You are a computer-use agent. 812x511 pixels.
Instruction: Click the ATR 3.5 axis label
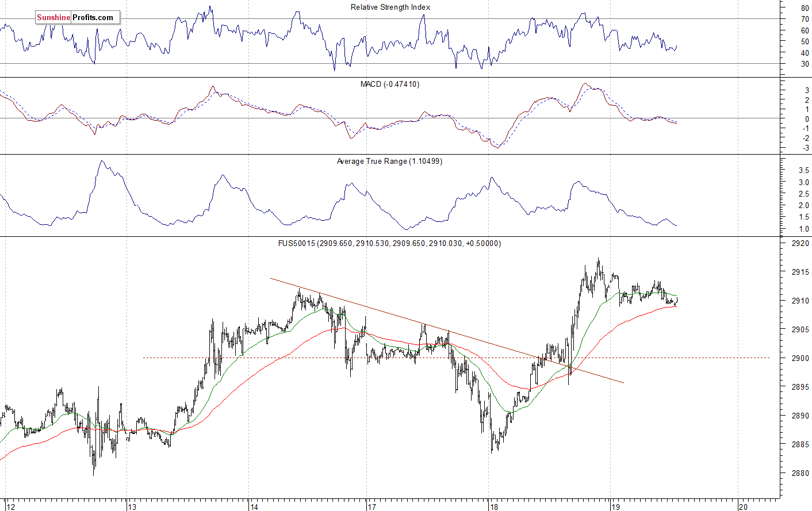[x=803, y=171]
